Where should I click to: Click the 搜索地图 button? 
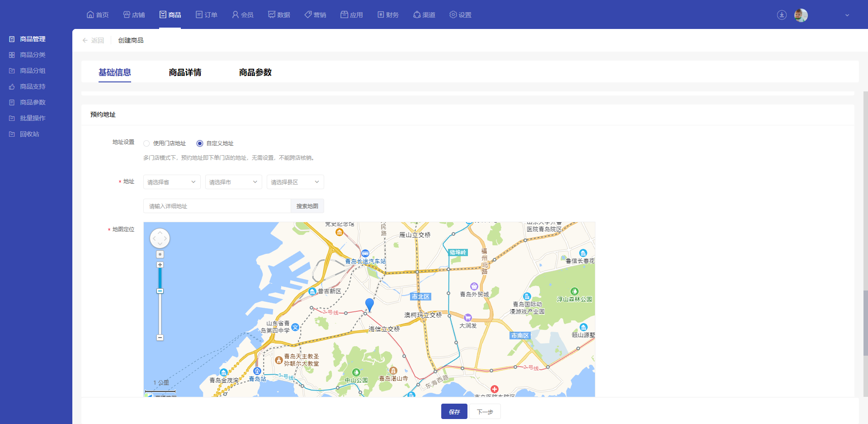coord(307,206)
